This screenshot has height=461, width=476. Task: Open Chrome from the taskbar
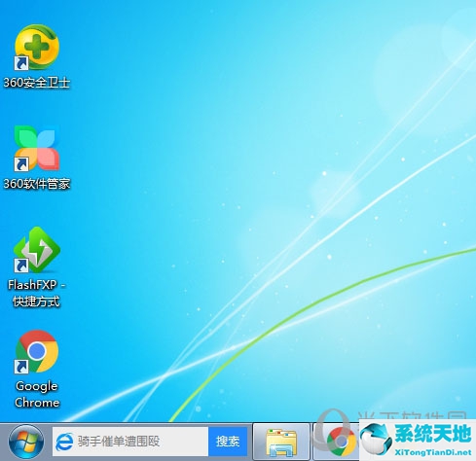(x=340, y=442)
